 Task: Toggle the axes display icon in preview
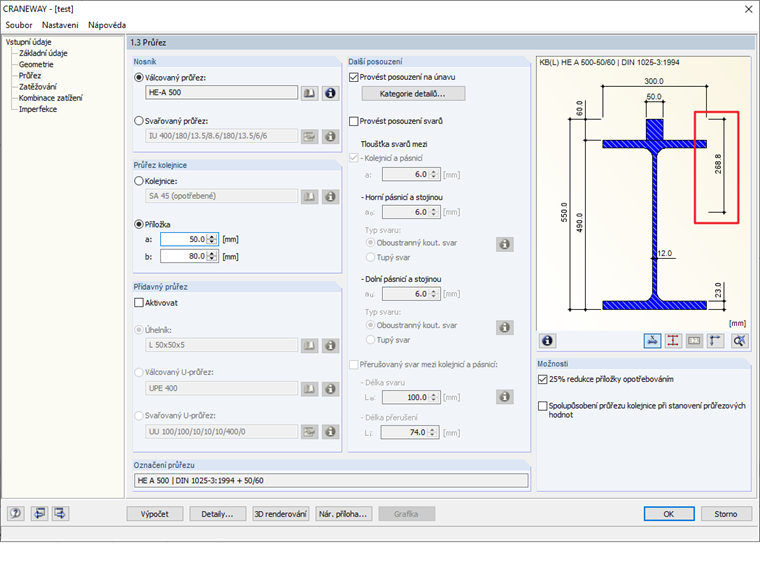[x=715, y=341]
